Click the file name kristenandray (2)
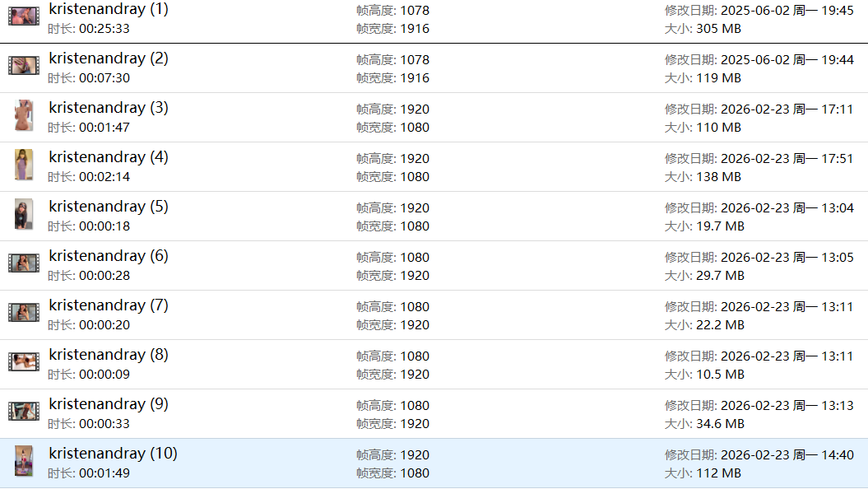Image resolution: width=868 pixels, height=489 pixels. pyautogui.click(x=109, y=58)
